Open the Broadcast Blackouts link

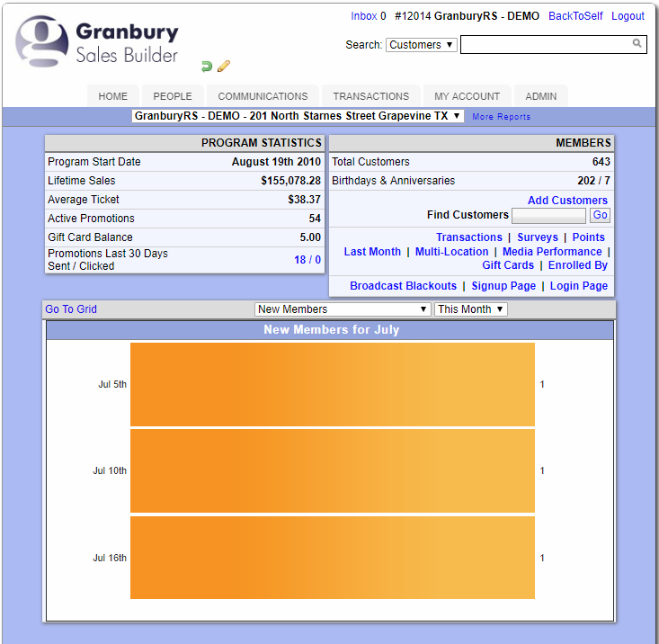click(x=403, y=286)
